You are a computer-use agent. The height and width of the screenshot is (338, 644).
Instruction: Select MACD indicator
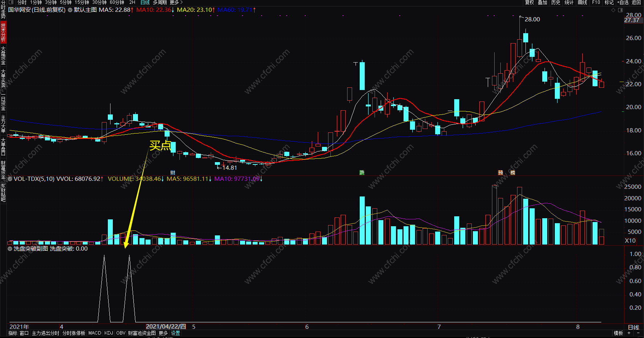coord(95,333)
